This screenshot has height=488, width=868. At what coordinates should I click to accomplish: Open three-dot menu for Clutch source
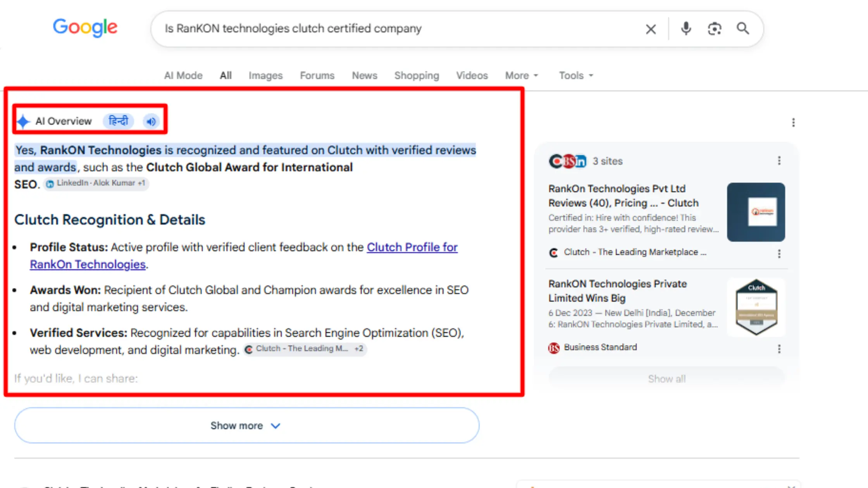[779, 254]
